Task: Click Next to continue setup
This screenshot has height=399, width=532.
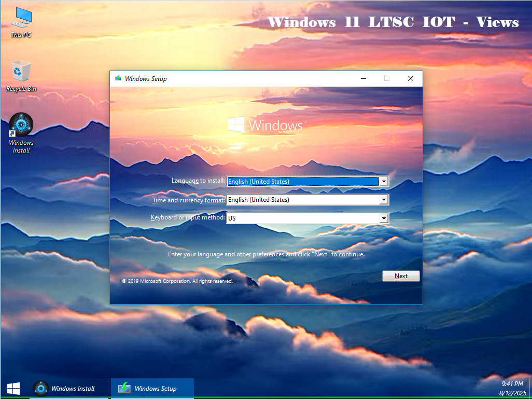Action: 401,276
